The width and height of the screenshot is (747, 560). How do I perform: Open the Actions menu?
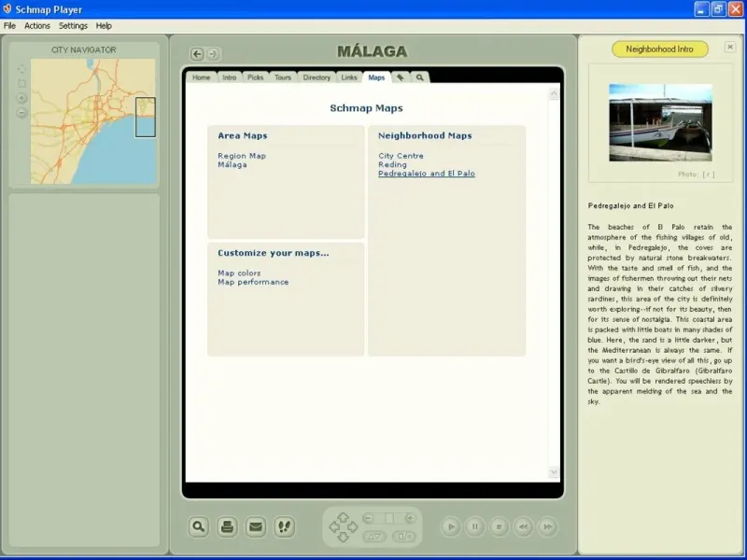tap(37, 26)
